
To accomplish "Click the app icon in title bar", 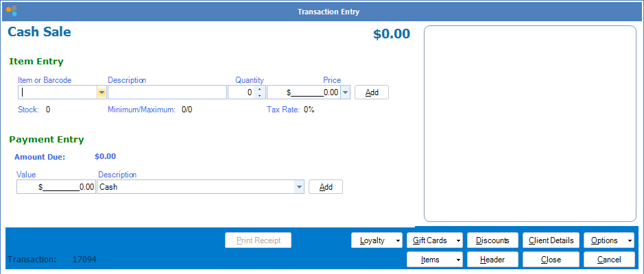I will (x=11, y=11).
